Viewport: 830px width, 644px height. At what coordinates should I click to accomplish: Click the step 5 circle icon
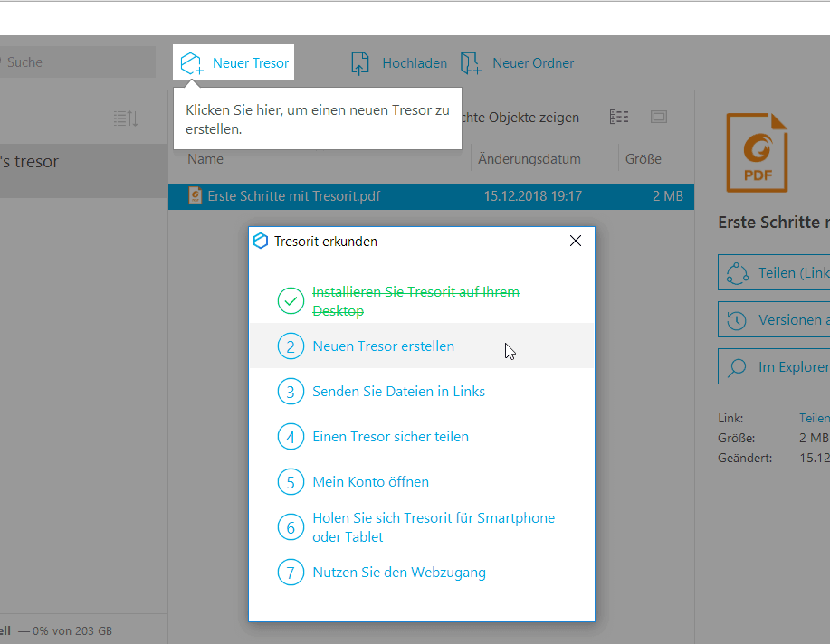[x=291, y=482]
